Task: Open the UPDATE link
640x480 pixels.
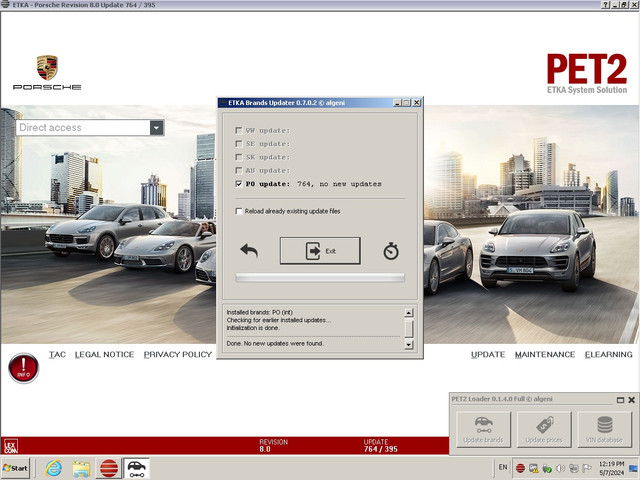Action: 488,354
